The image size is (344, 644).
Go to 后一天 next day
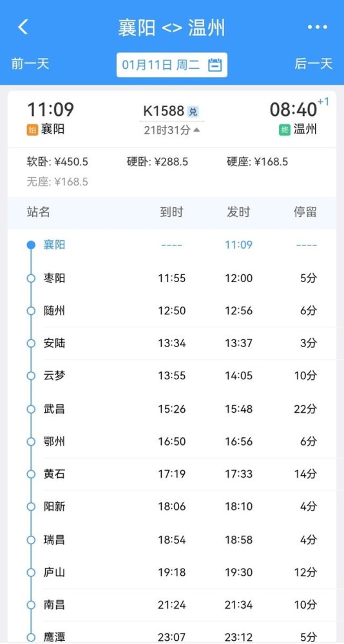click(313, 64)
